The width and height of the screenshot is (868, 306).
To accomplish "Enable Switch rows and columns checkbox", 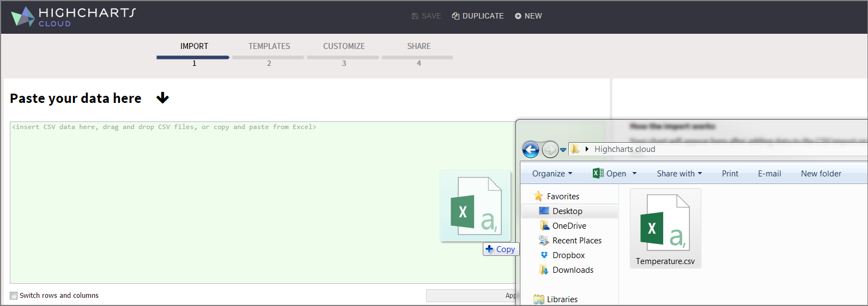I will point(14,296).
